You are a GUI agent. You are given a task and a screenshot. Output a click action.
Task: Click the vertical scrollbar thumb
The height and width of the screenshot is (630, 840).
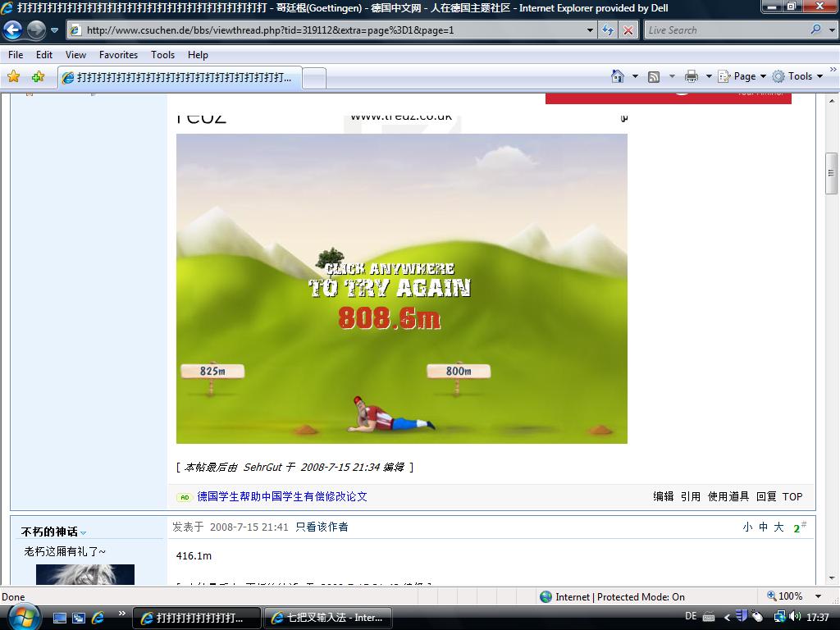coord(832,174)
